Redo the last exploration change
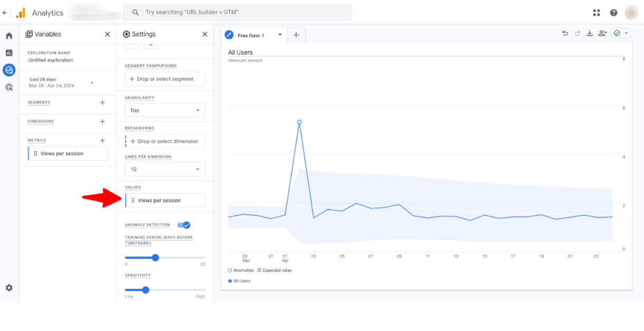The image size is (644, 331). (577, 33)
